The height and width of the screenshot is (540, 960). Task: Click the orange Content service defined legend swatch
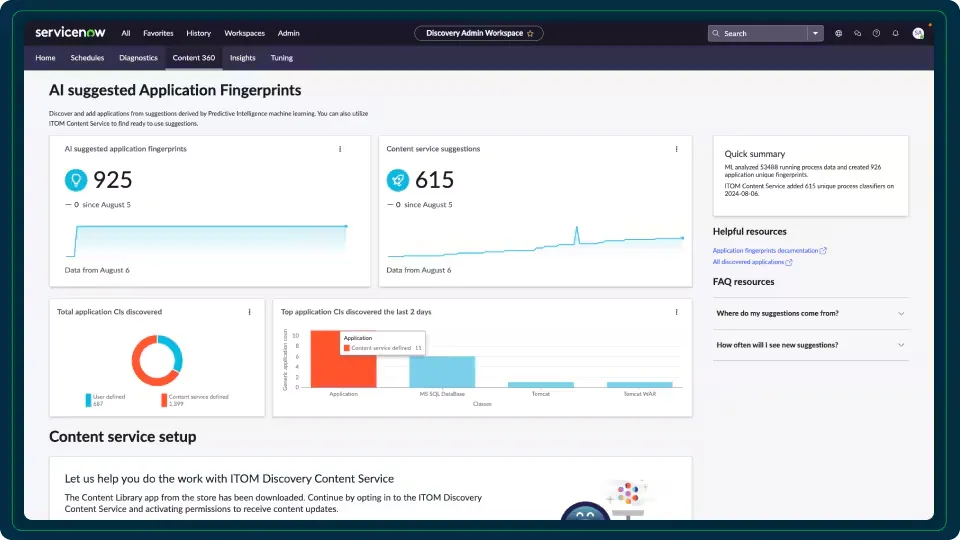point(164,400)
